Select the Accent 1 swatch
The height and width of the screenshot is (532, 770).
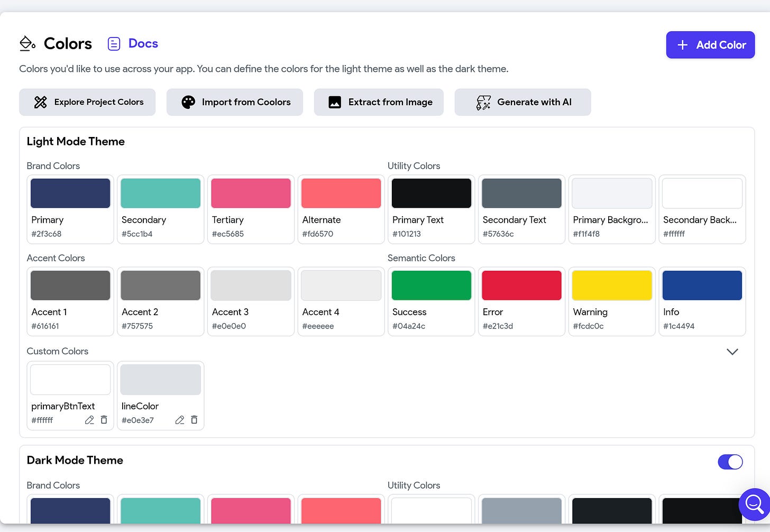(x=70, y=286)
